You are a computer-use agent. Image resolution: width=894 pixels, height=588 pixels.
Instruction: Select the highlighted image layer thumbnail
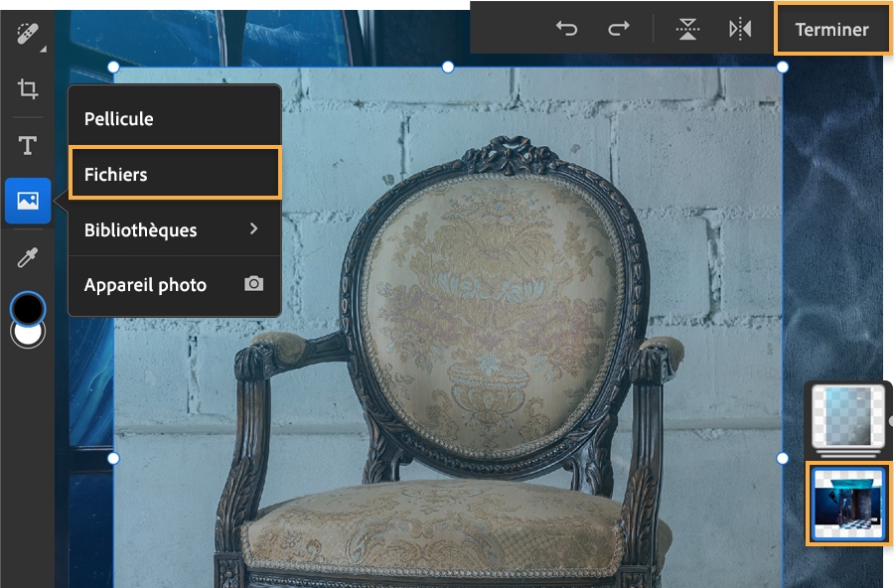tap(849, 504)
